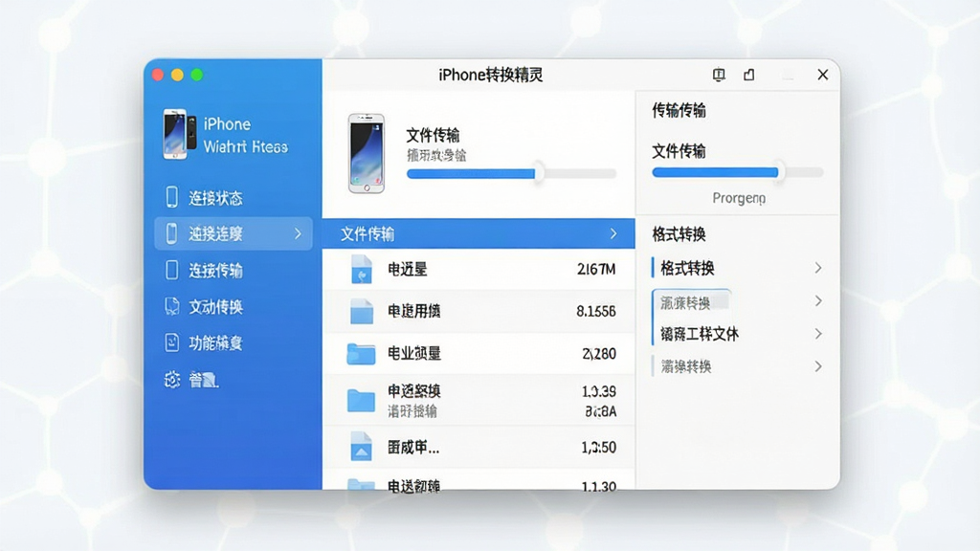Viewport: 980px width, 551px height.
Task: Click the phone icon beside 连接传输
Action: [x=172, y=270]
